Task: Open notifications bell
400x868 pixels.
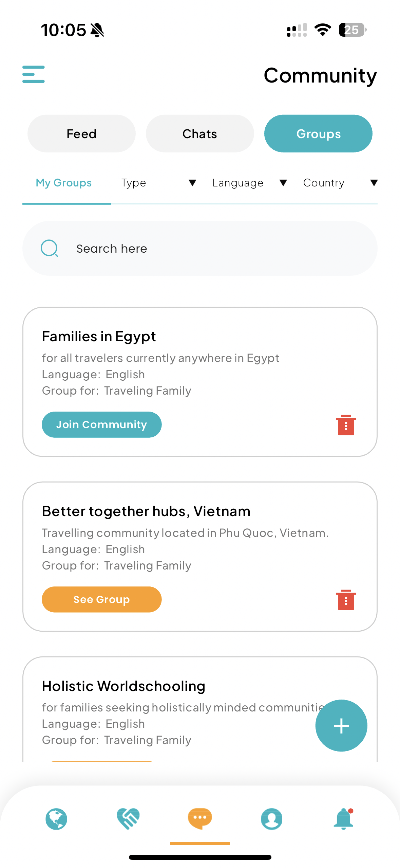Action: pos(343,819)
